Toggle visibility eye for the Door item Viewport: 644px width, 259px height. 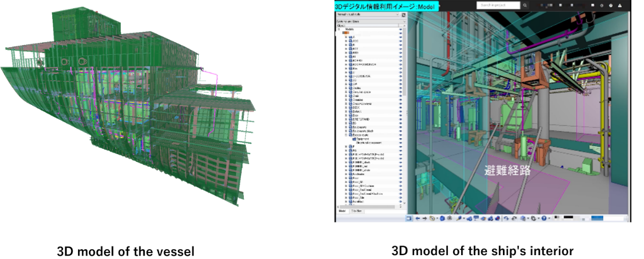401,116
